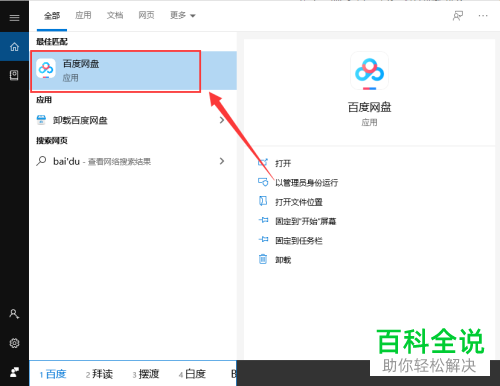Screen dimensions: 500x386
Task: Select the bai'du 查看网络搜索结果 entry
Action: (133, 161)
